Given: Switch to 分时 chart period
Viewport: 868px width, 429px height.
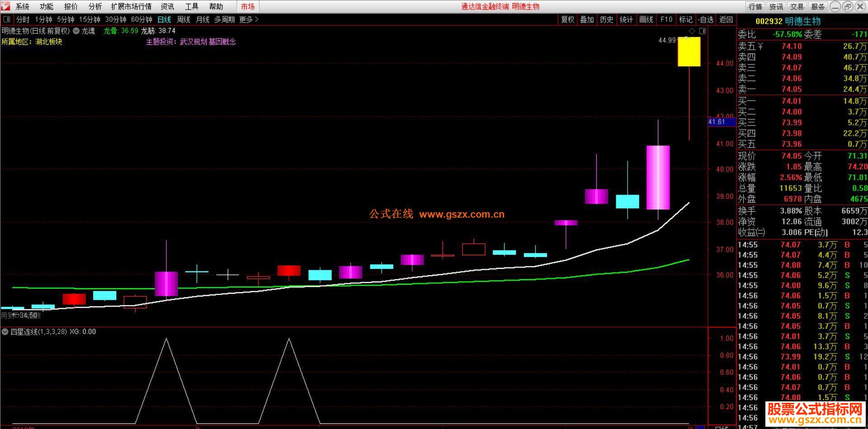Looking at the screenshot, I should (23, 19).
